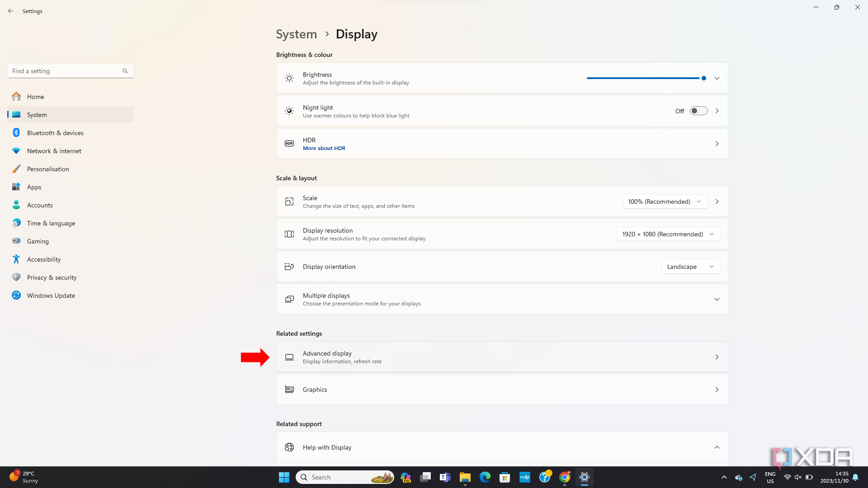Viewport: 868px width, 488px height.
Task: Click the back arrow in Settings
Action: point(11,11)
